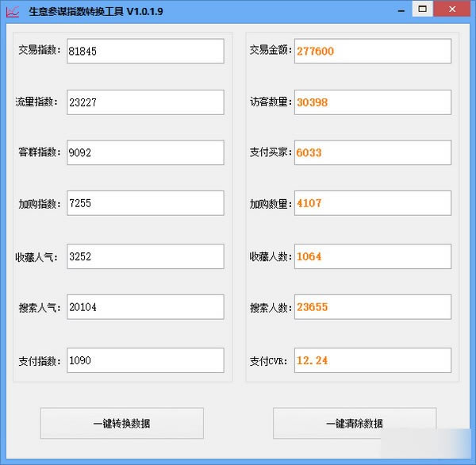Click the 交易指数 input field
Image resolution: width=476 pixels, height=465 pixels.
[145, 51]
